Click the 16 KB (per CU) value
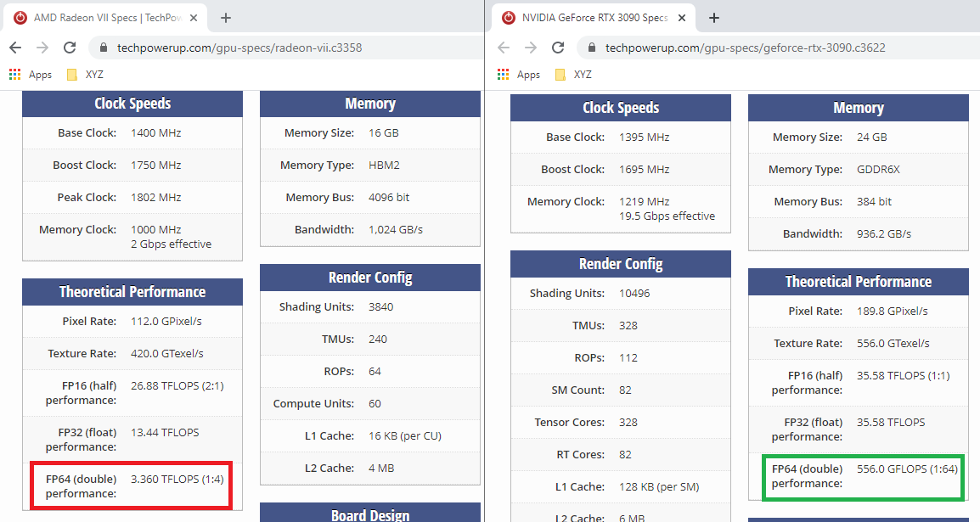The image size is (980, 522). click(x=405, y=435)
